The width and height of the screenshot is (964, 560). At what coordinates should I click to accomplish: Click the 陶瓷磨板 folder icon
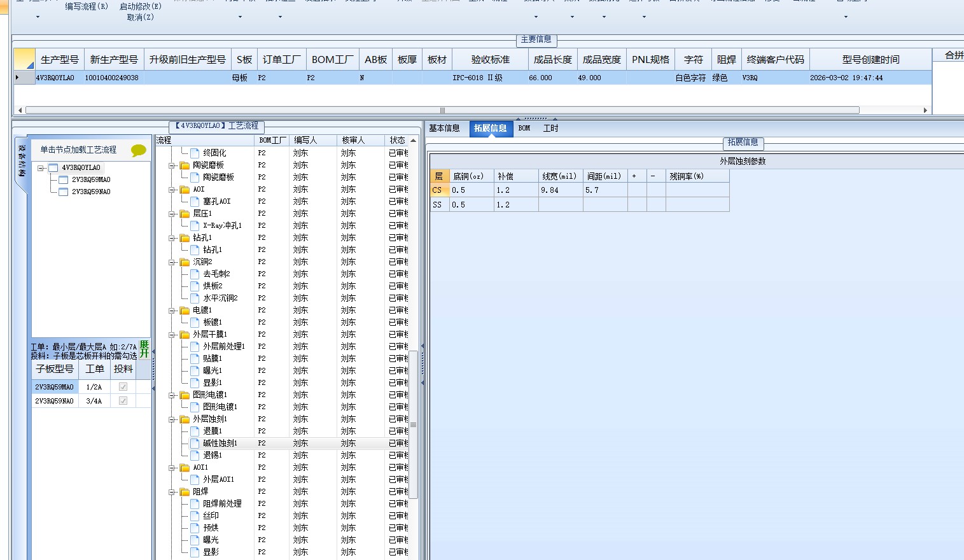click(185, 165)
